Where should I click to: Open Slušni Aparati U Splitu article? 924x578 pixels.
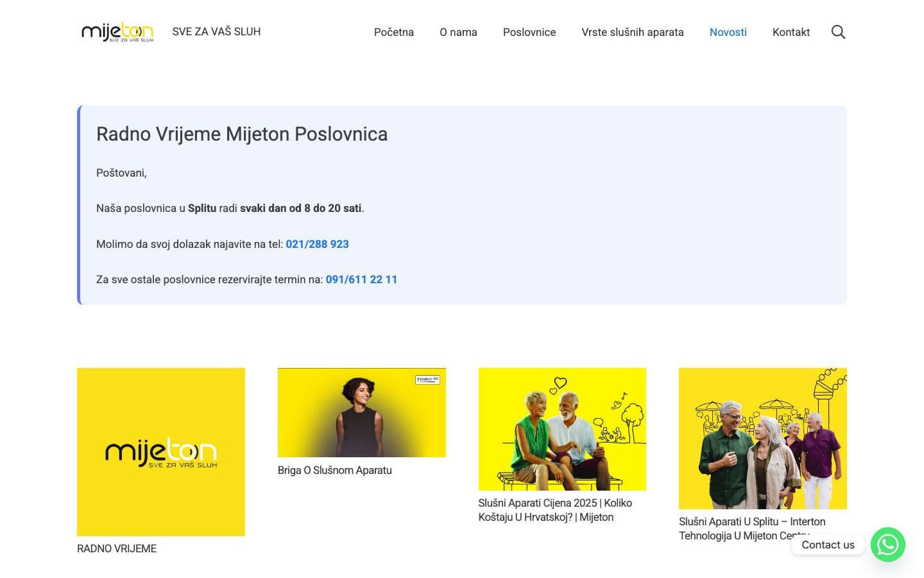coord(752,529)
